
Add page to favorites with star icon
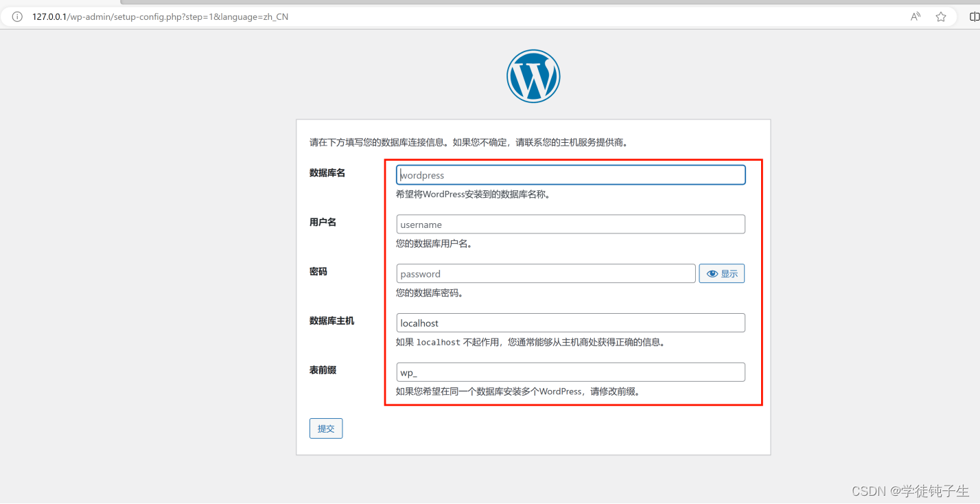tap(941, 16)
